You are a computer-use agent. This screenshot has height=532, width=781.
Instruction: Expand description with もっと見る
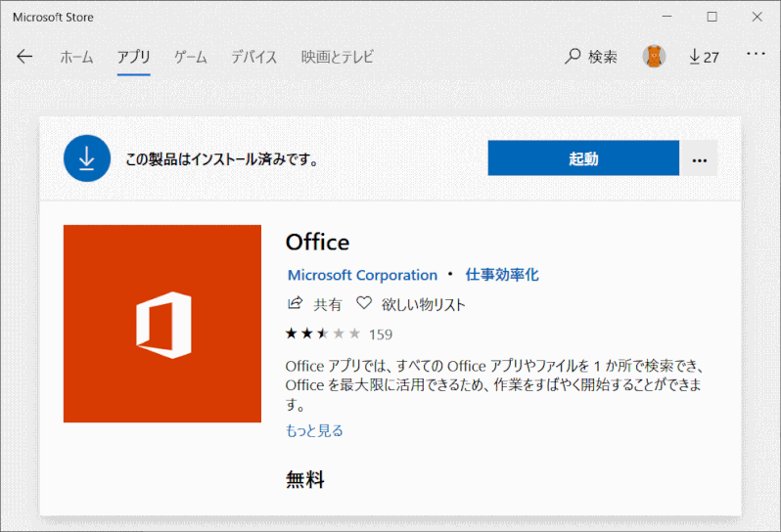click(x=314, y=430)
